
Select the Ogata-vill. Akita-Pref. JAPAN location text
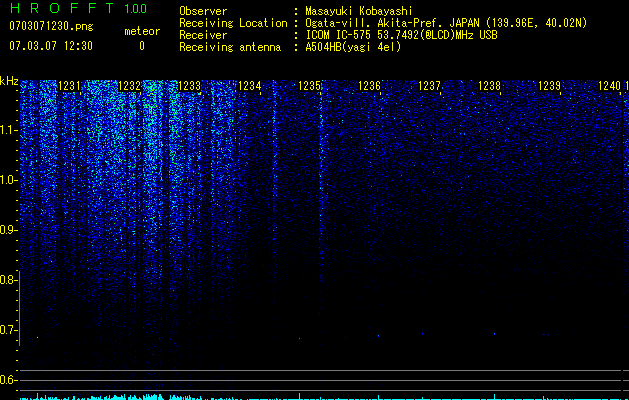pos(446,23)
